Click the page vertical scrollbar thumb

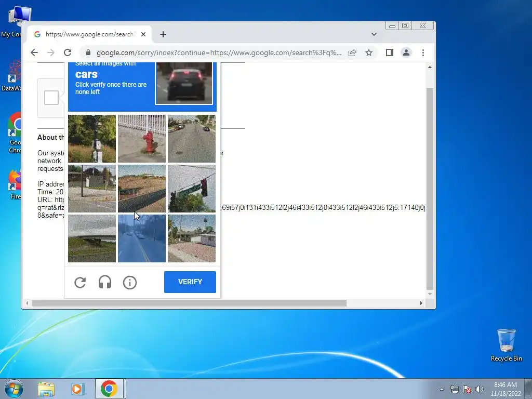(x=430, y=188)
